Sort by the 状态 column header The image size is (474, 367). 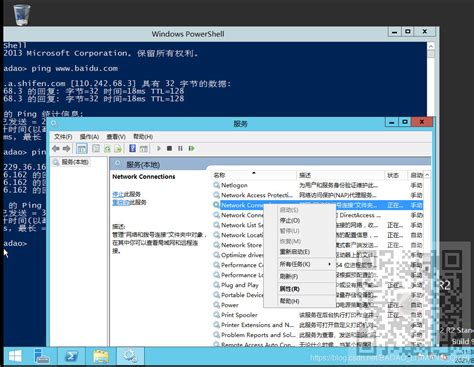[x=396, y=175]
